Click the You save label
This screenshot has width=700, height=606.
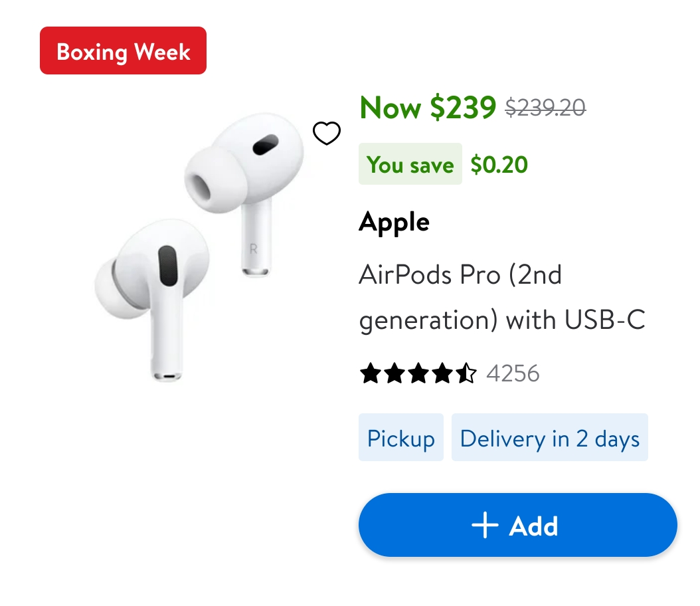[x=410, y=164]
